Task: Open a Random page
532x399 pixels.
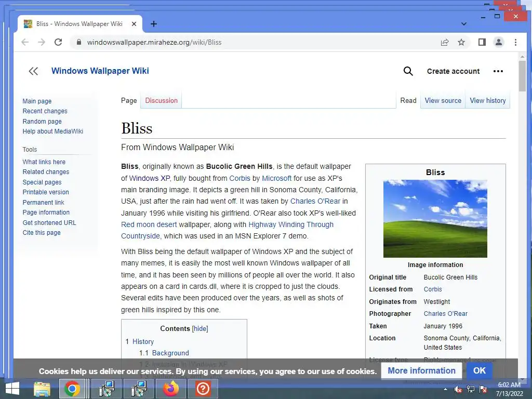Action: (x=42, y=121)
